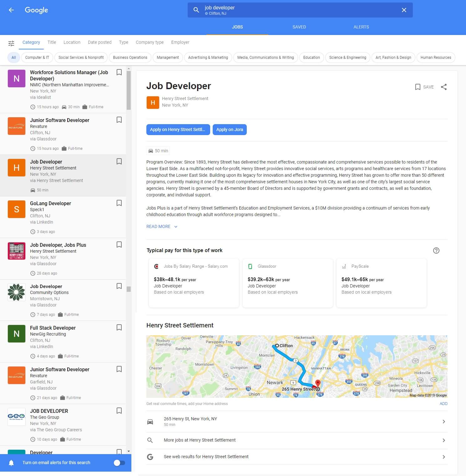The height and width of the screenshot is (476, 466).
Task: Open See web results chevron
Action: pos(443,457)
